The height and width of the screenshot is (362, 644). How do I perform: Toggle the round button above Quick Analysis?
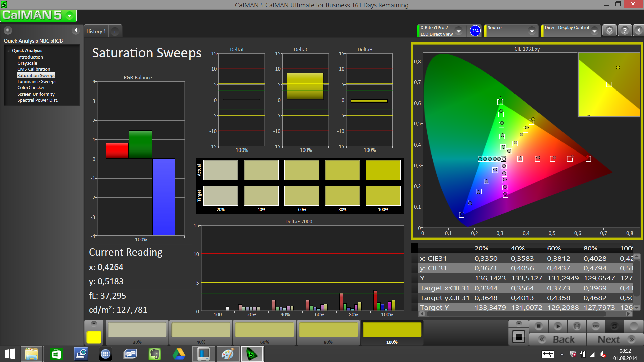[x=8, y=31]
